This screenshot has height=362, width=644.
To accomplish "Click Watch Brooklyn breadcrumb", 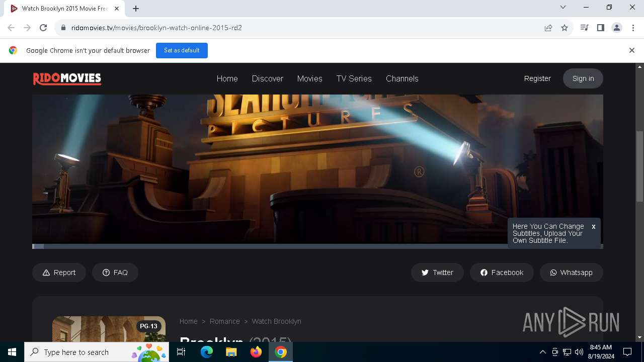I will pyautogui.click(x=276, y=321).
